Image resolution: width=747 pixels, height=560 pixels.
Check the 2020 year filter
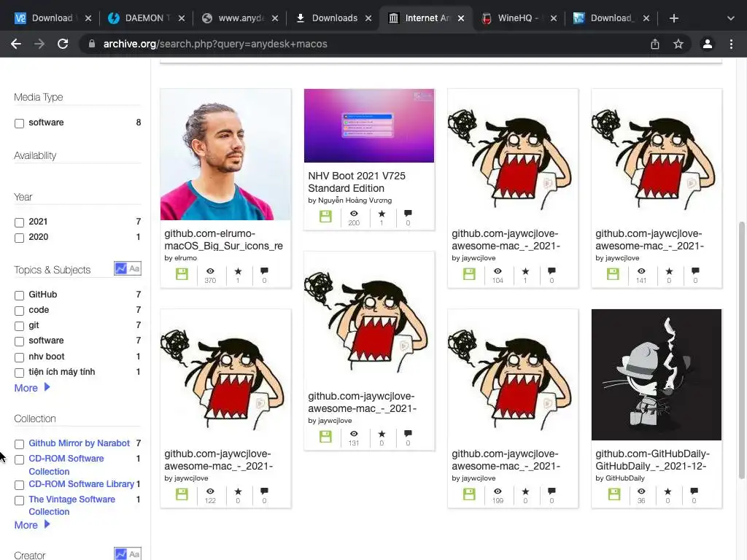[19, 238]
